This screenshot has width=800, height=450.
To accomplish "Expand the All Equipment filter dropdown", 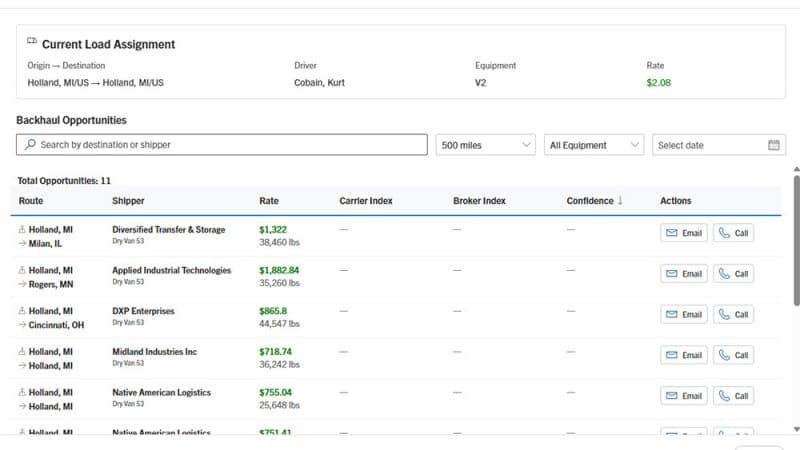I will point(594,145).
